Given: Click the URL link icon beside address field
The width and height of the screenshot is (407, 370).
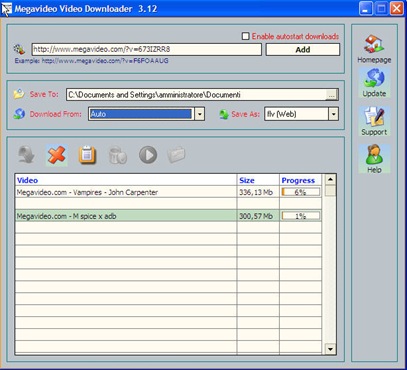Looking at the screenshot, I should pos(19,49).
